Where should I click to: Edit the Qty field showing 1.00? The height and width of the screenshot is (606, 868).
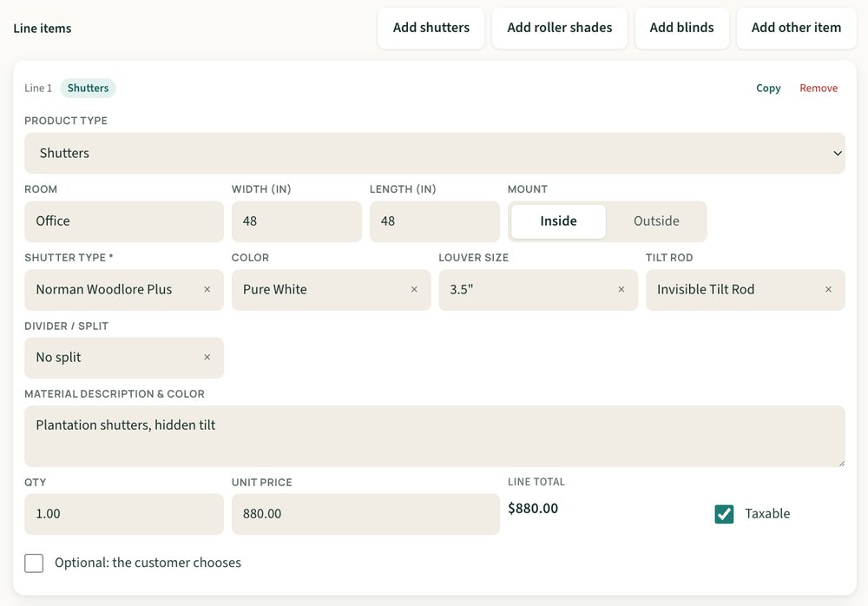124,514
